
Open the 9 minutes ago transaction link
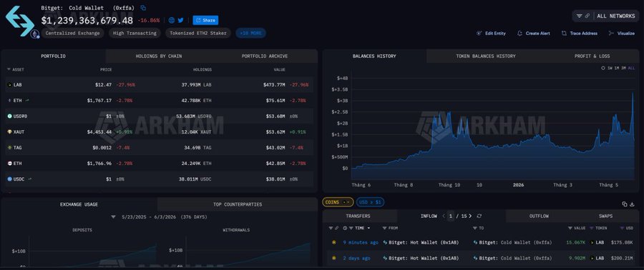pos(361,243)
